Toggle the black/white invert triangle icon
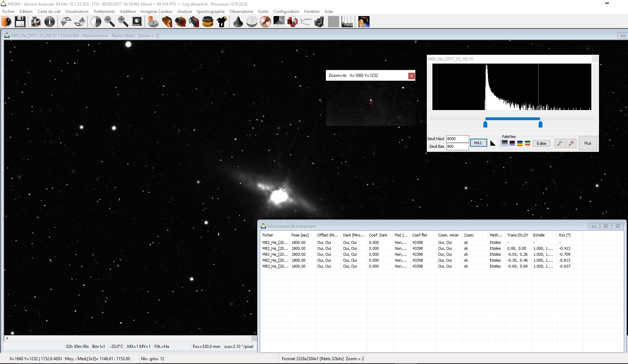The image size is (628, 364). click(493, 143)
